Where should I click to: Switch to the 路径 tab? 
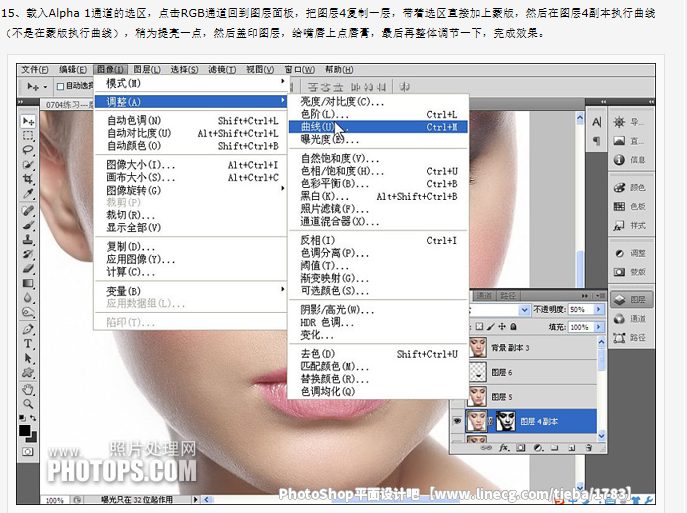coord(508,296)
